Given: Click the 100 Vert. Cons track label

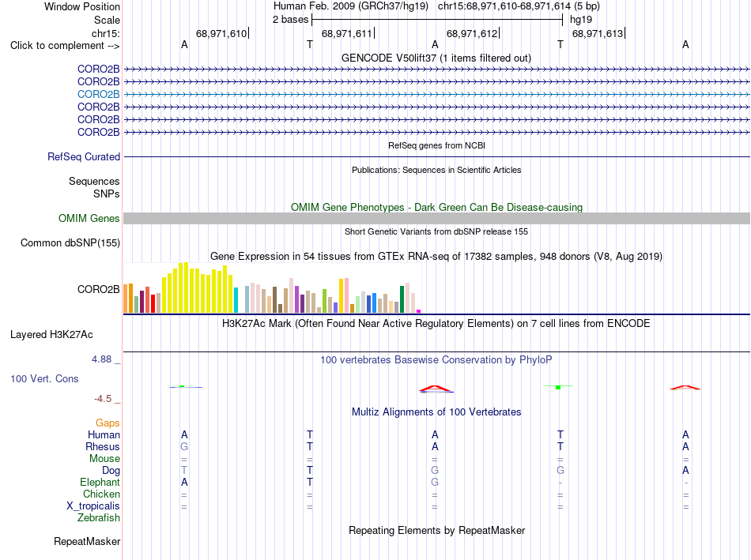Looking at the screenshot, I should click(44, 378).
